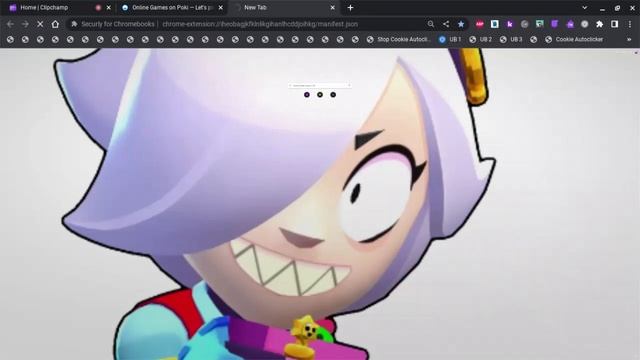Stop loading the page
The image size is (640, 360).
[x=40, y=24]
